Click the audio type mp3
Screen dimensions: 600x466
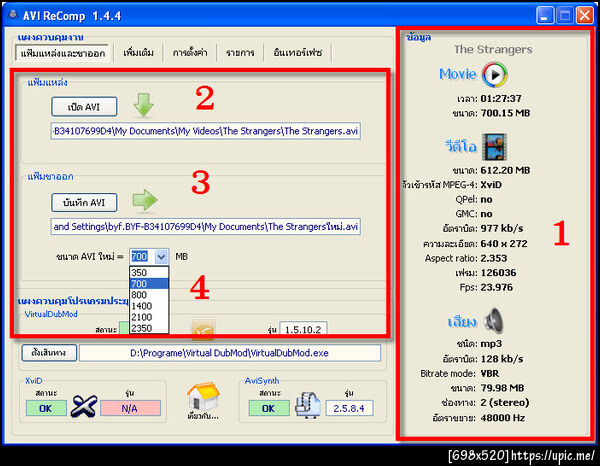pyautogui.click(x=491, y=344)
